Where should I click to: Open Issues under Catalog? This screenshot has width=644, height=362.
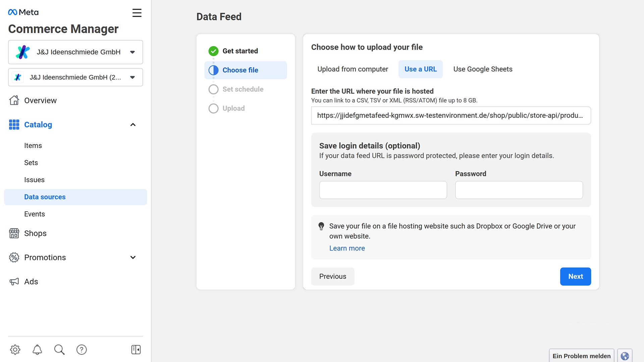34,180
